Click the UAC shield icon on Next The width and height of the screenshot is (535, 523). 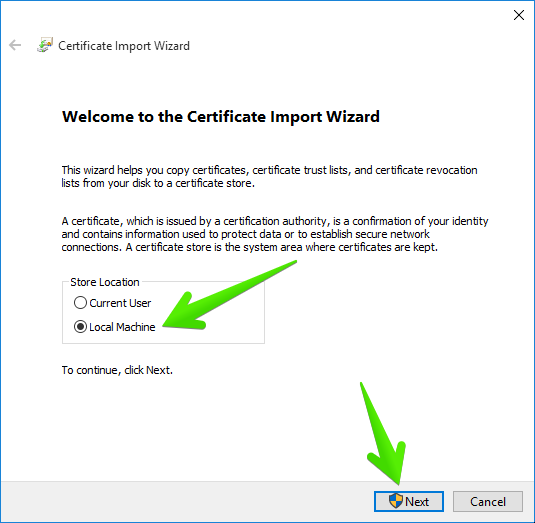tap(396, 501)
